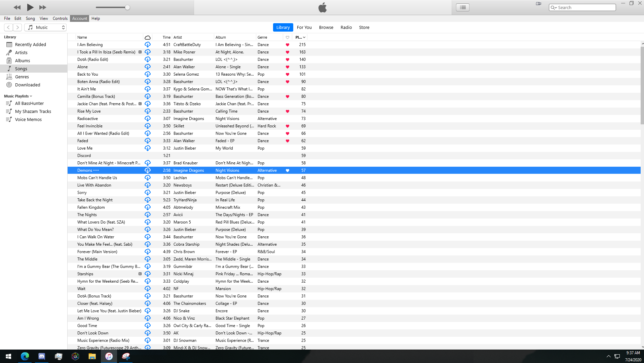This screenshot has height=363, width=644.
Task: Open the Edit menu
Action: coord(18,18)
